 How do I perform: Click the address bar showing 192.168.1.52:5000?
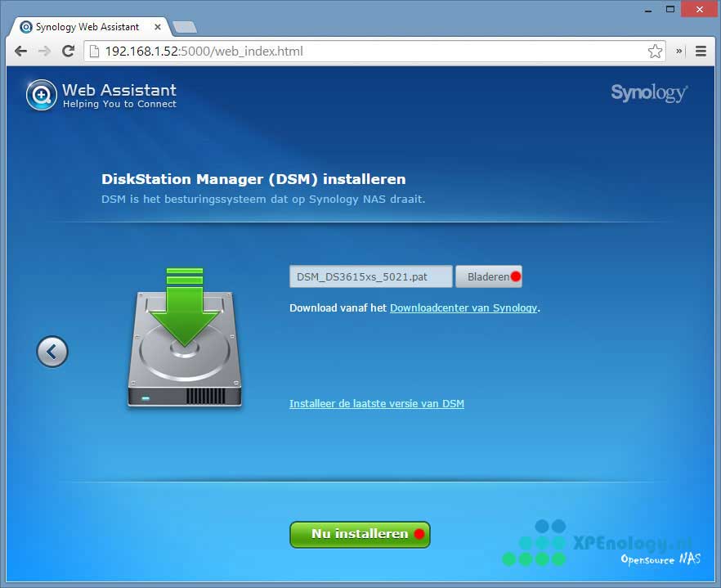coord(368,51)
